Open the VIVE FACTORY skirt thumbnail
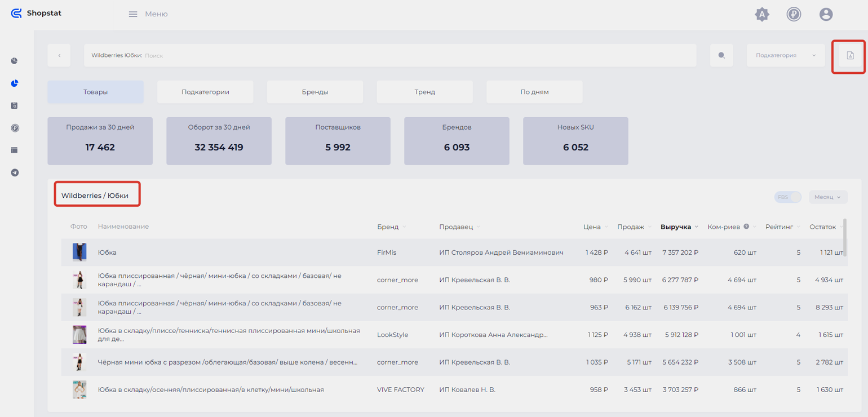The image size is (868, 417). pos(79,389)
